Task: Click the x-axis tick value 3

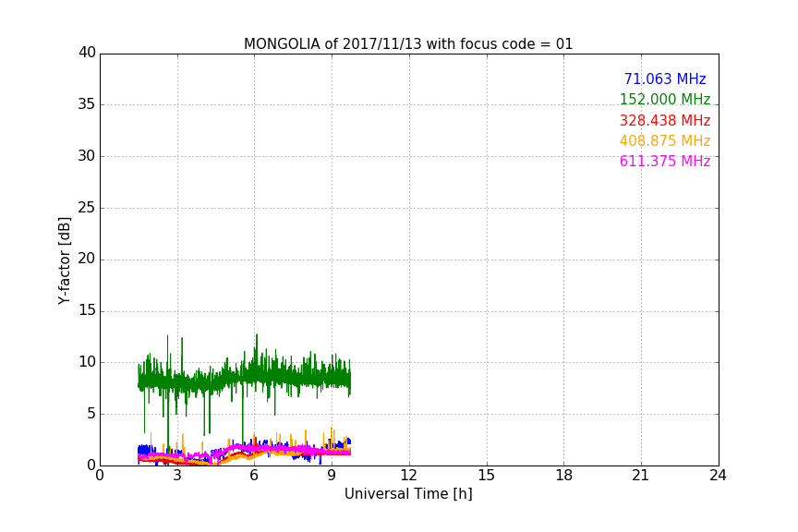Action: click(177, 476)
